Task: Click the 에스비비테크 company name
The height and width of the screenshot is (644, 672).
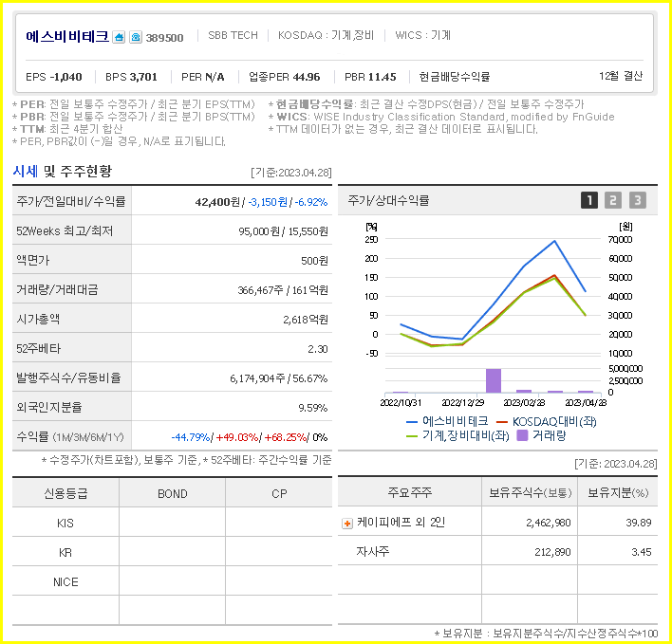Action: tap(67, 36)
